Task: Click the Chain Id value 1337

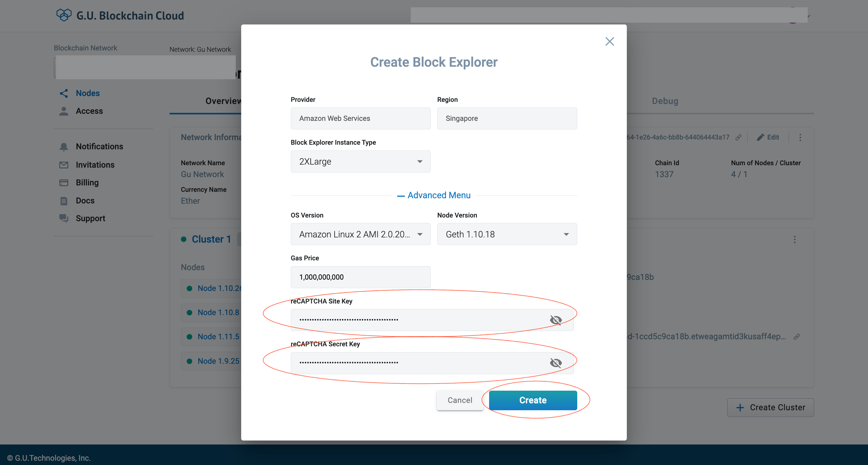Action: [664, 174]
